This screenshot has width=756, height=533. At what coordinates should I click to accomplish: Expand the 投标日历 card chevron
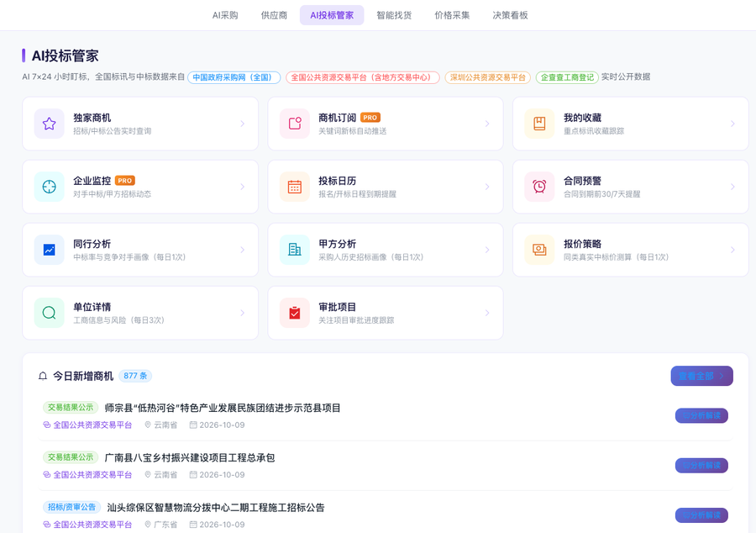(487, 187)
